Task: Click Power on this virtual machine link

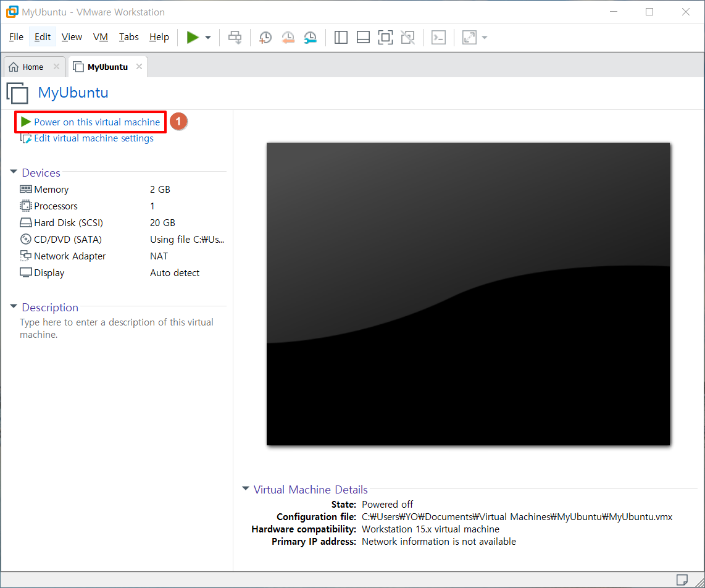Action: click(x=97, y=122)
